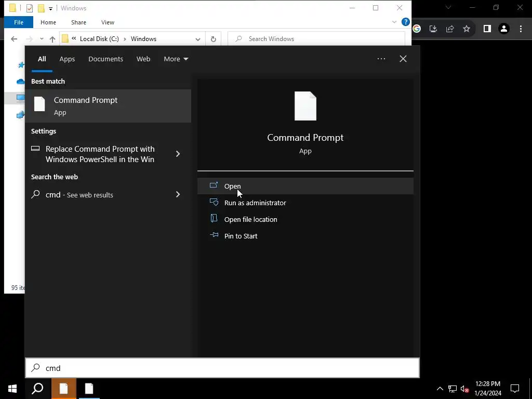The height and width of the screenshot is (399, 532).
Task: Click the Search Windows field in Explorer
Action: [x=316, y=39]
